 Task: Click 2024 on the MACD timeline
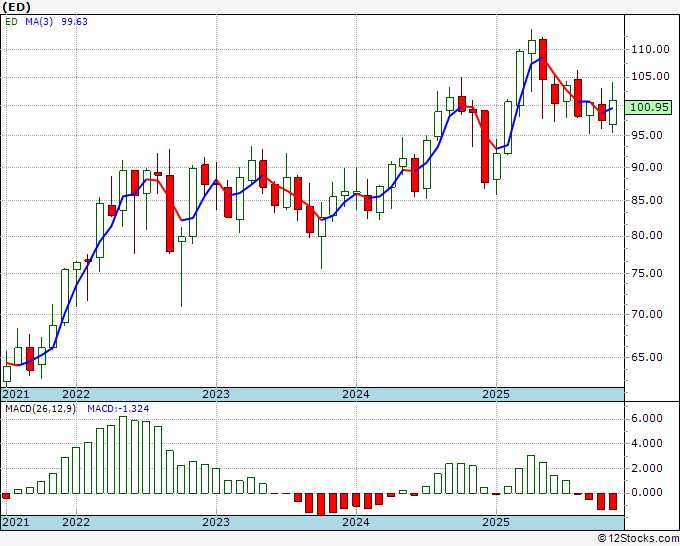point(356,522)
